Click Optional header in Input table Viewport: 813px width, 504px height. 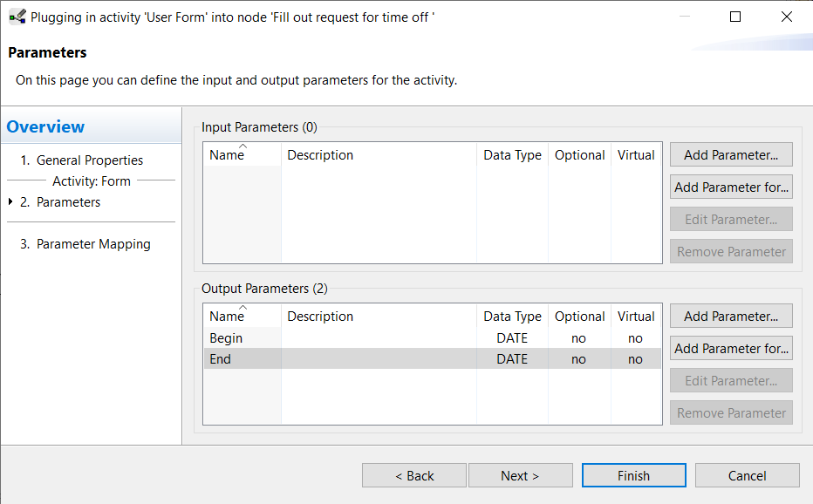coord(580,155)
